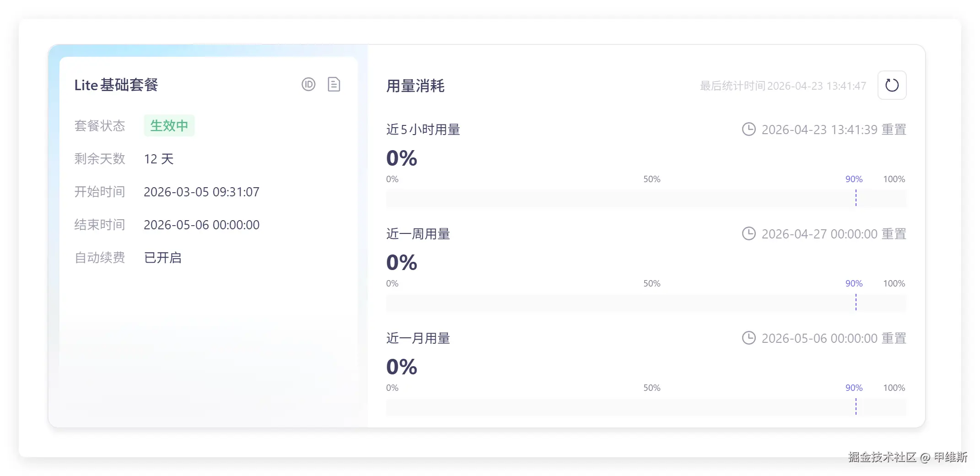Click the 最后统计时间 timestamp

(x=782, y=86)
